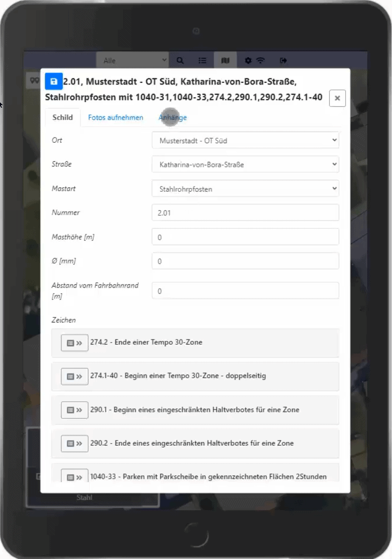This screenshot has width=392, height=559.
Task: Open details button for sign 274.1-40
Action: pyautogui.click(x=75, y=377)
